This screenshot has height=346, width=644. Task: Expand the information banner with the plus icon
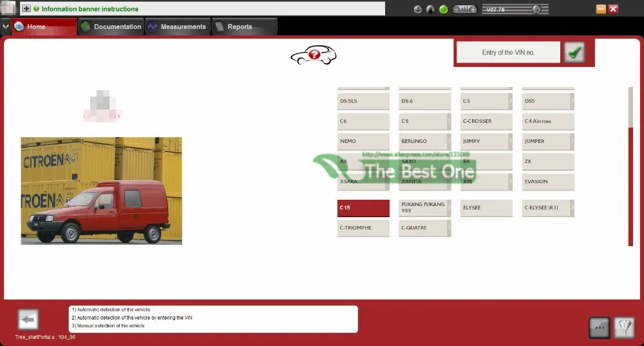tap(26, 8)
